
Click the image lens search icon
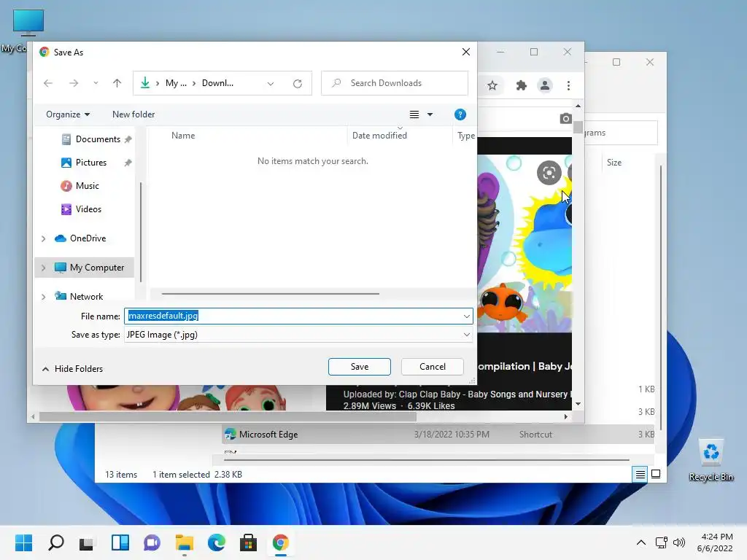click(549, 172)
